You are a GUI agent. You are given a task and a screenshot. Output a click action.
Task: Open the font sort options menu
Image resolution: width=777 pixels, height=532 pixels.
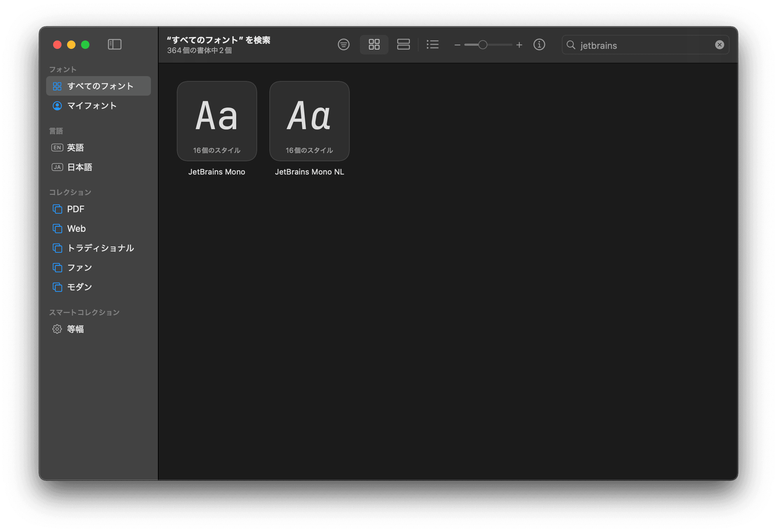point(343,45)
